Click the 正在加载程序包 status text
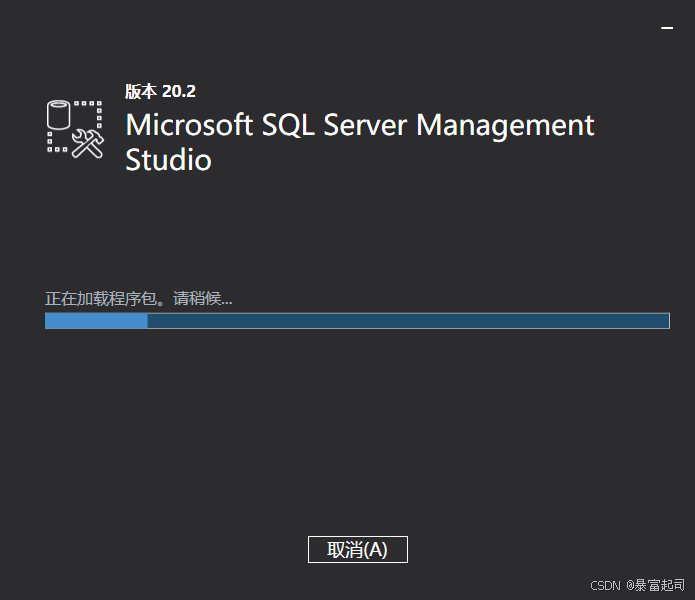The image size is (695, 600). (106, 298)
